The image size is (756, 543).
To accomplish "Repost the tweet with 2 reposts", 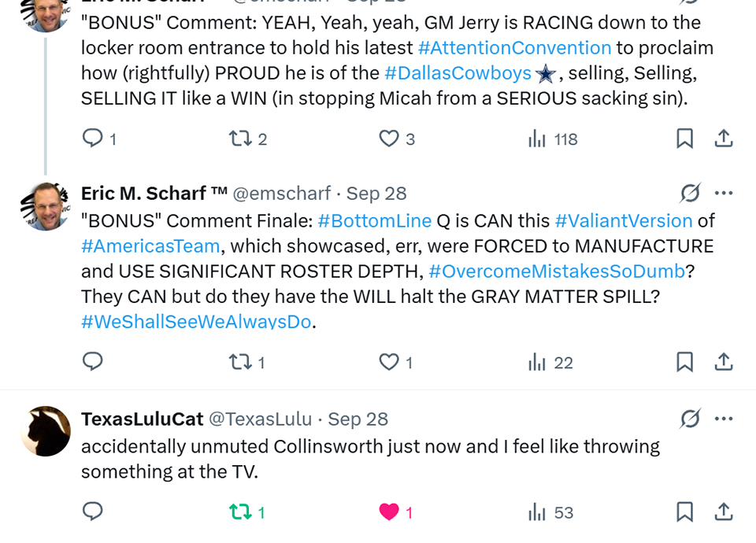I will pyautogui.click(x=239, y=139).
